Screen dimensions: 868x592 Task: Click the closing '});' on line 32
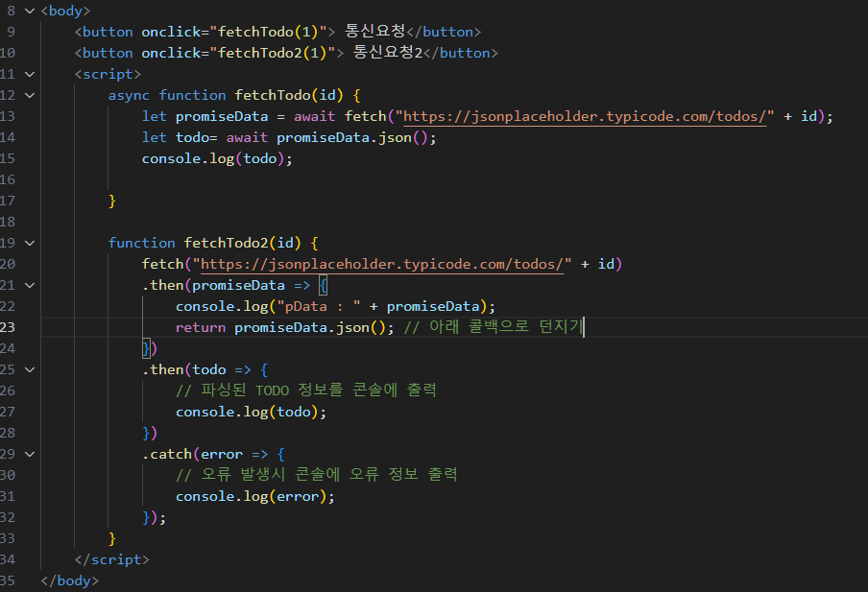tap(154, 518)
